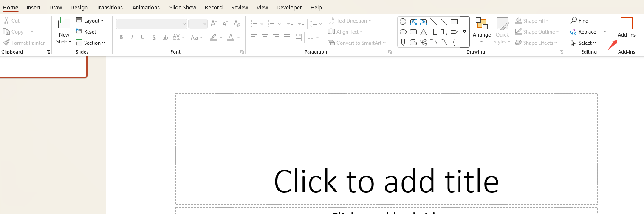Clear all formatting
The height and width of the screenshot is (214, 644).
click(237, 24)
